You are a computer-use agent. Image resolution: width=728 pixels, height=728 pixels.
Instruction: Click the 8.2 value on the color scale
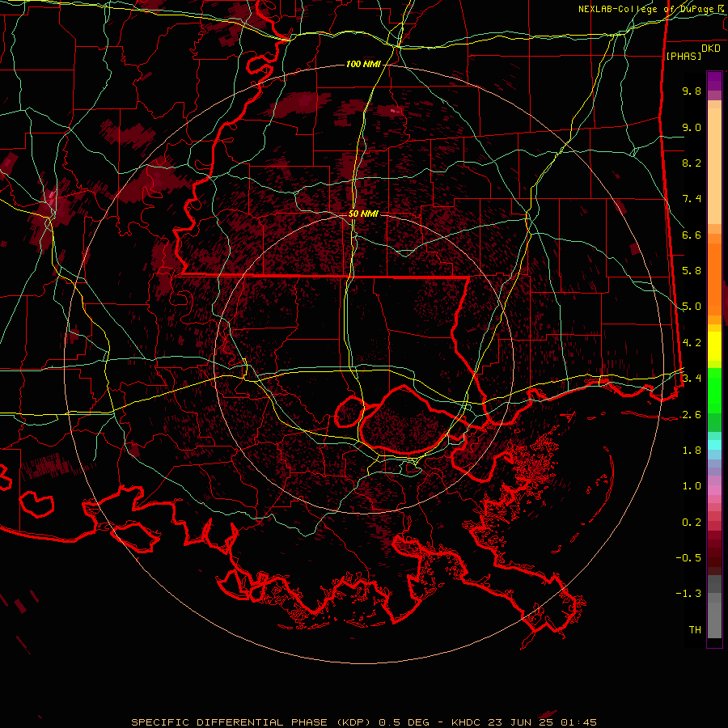(x=692, y=163)
